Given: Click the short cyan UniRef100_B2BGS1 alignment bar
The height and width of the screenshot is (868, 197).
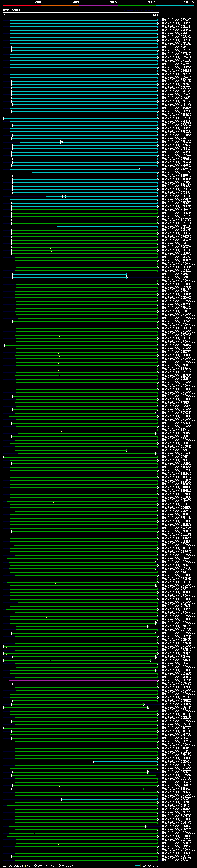Looking at the screenshot, I should [x=126, y=762].
